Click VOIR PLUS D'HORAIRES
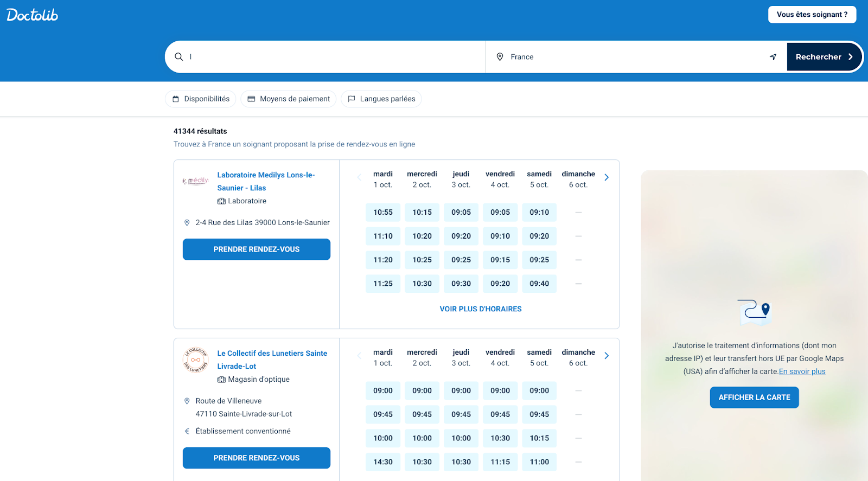 [x=481, y=309]
